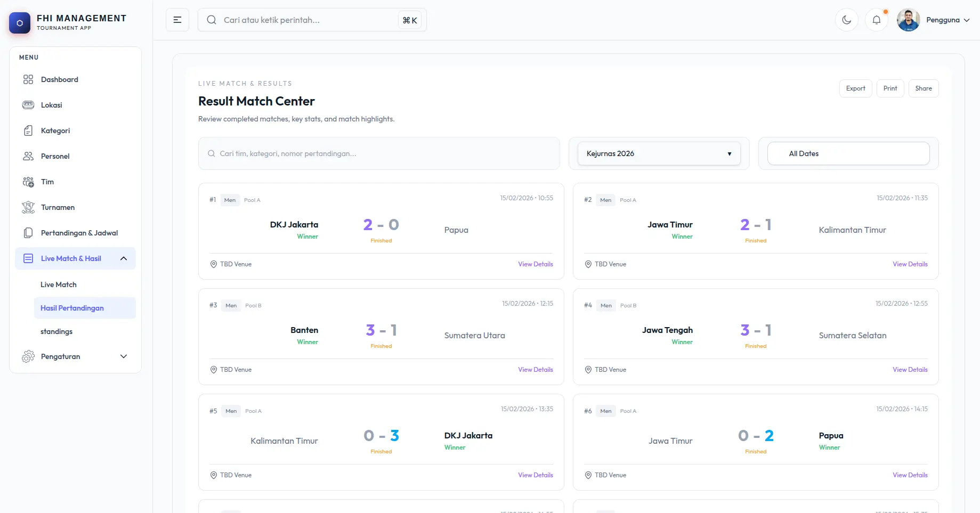View Details for match #1 DKJ Jakarta vs Papua

coord(535,264)
